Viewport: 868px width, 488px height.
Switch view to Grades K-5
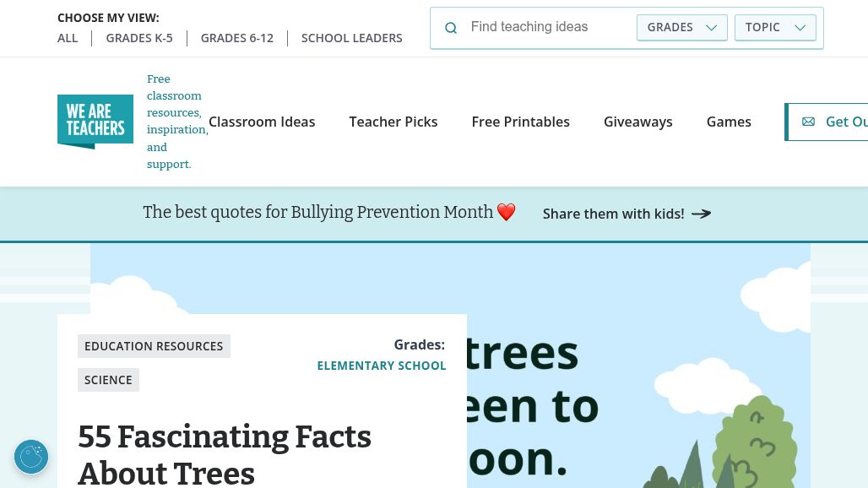(139, 38)
